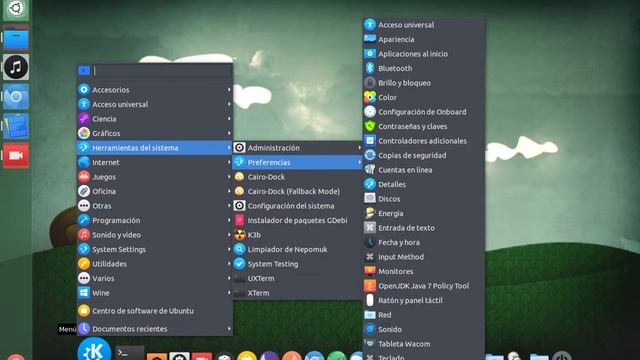Open Limpiador de Nepomuk icon
The height and width of the screenshot is (360, 640).
tap(240, 249)
